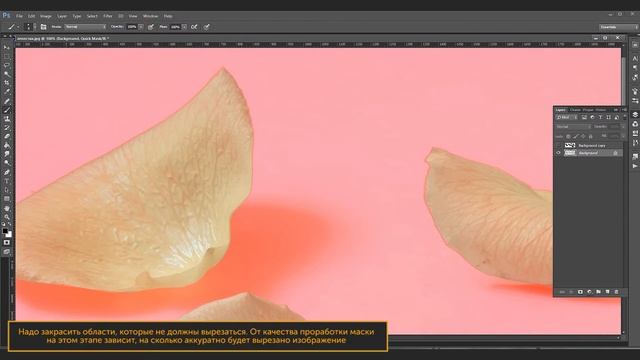Open Layers icon in collapsed panel dock

pos(635,115)
